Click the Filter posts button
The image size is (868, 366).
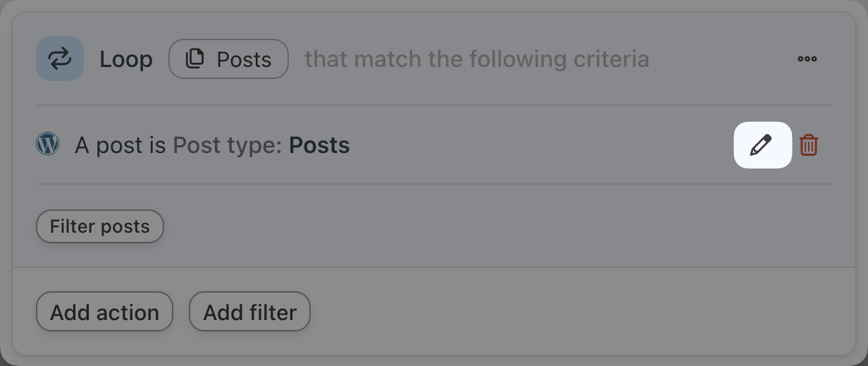click(100, 226)
